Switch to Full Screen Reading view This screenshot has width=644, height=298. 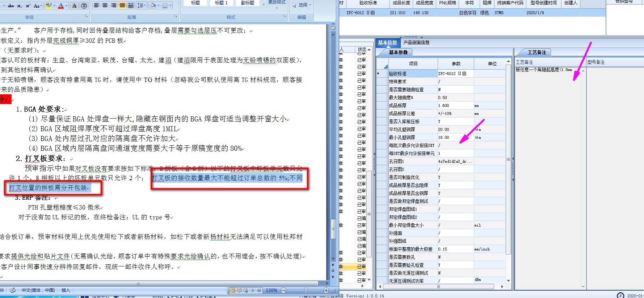click(239, 290)
